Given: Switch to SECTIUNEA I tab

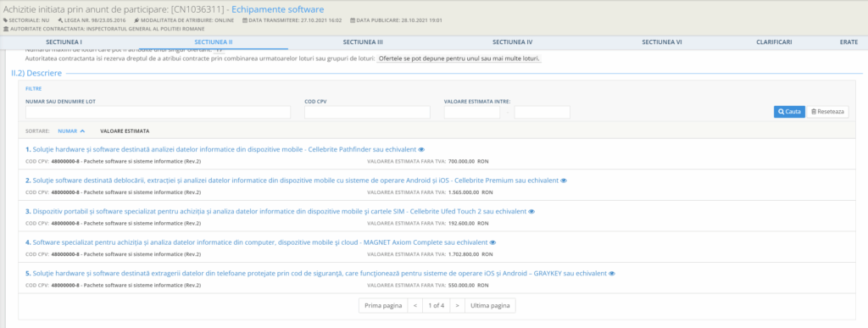Looking at the screenshot, I should (64, 42).
